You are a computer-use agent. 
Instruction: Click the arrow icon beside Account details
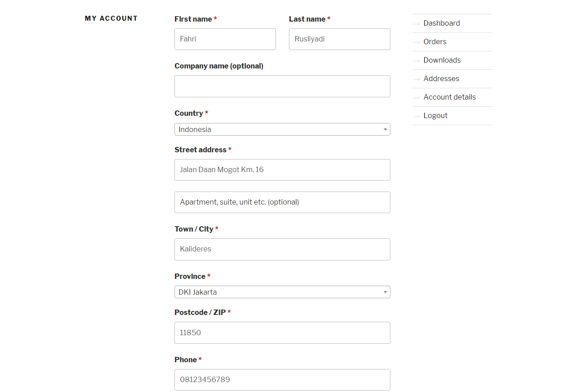(x=417, y=98)
